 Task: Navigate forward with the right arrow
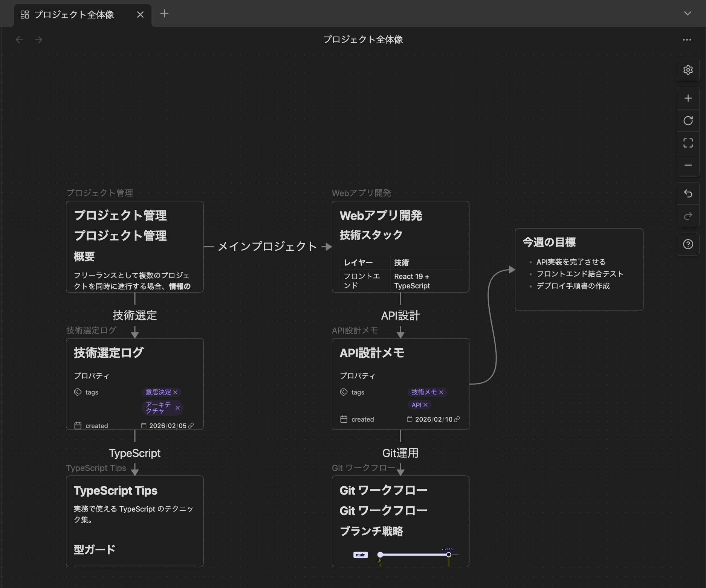pyautogui.click(x=39, y=40)
